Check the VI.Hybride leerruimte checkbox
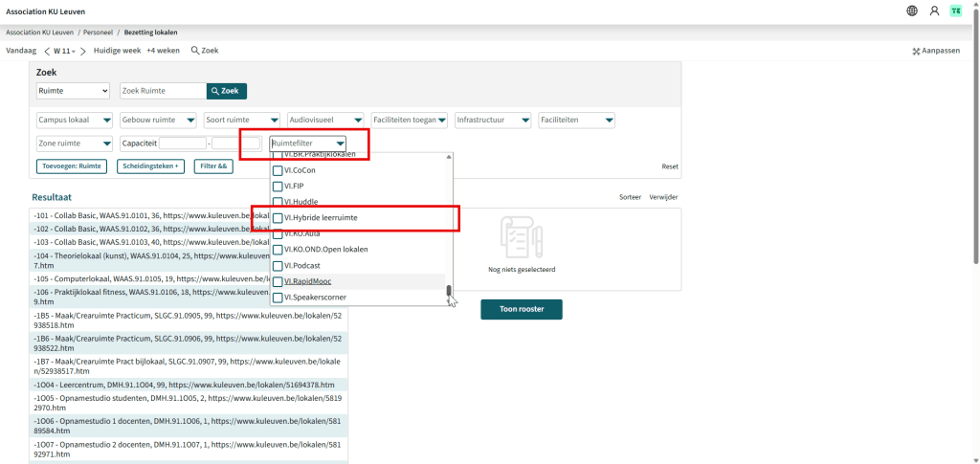This screenshot has width=980, height=464. click(x=278, y=218)
